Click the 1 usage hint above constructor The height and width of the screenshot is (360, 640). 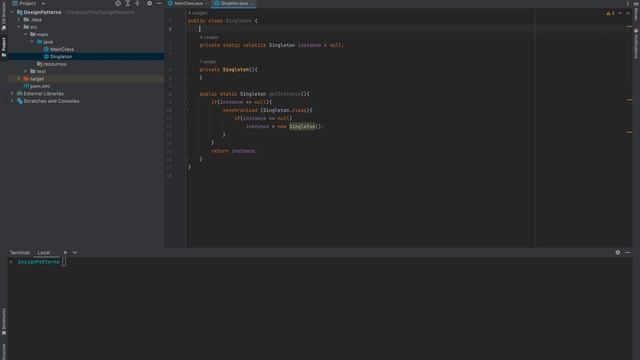point(208,62)
